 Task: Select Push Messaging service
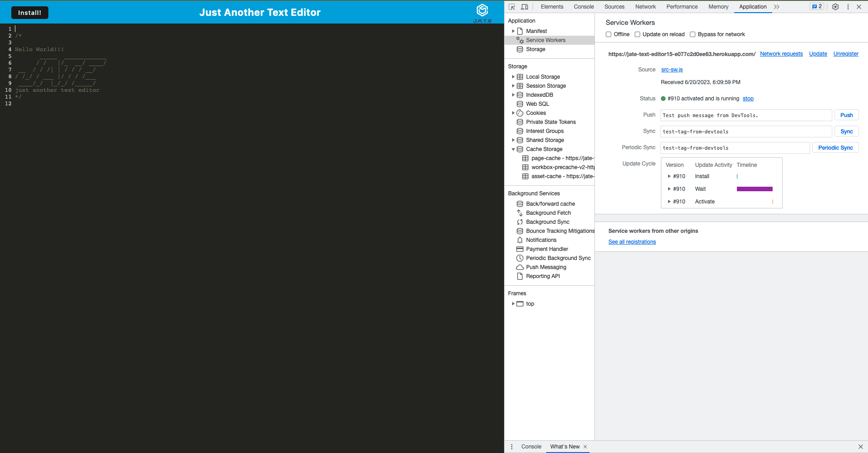(546, 267)
